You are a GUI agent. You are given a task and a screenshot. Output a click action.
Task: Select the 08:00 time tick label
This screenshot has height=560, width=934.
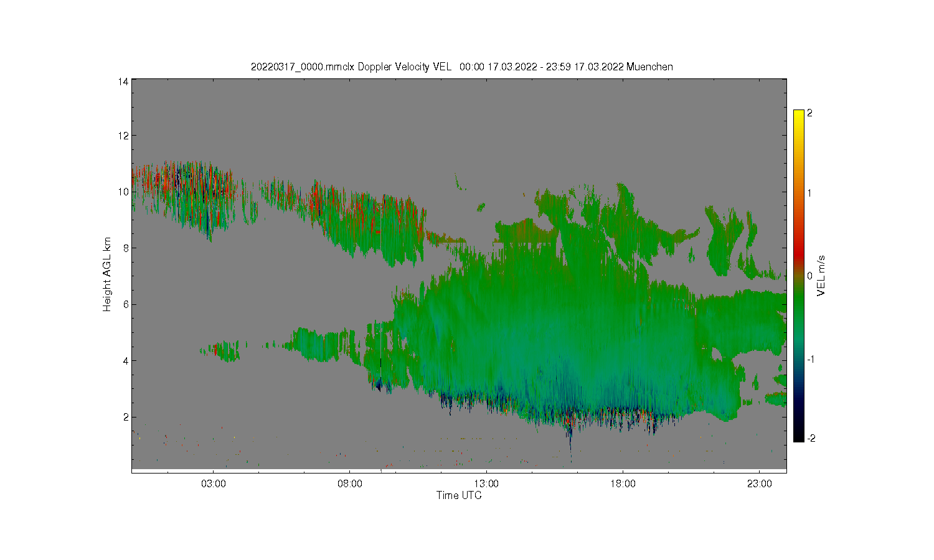pyautogui.click(x=350, y=483)
